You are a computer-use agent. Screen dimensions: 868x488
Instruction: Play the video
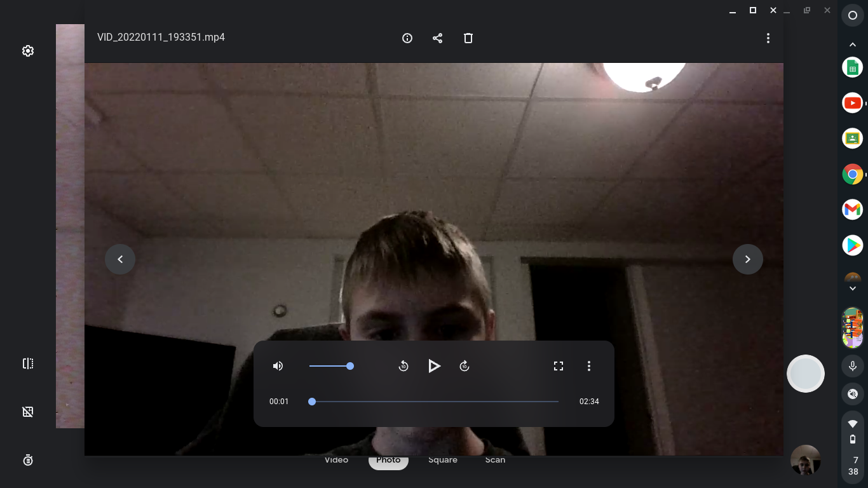(434, 366)
